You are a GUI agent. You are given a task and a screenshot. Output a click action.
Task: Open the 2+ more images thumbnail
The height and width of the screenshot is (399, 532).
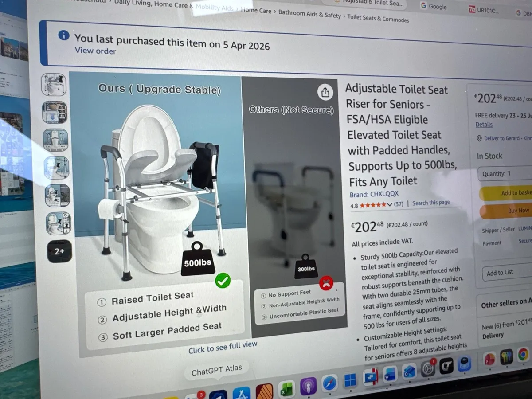coord(60,251)
